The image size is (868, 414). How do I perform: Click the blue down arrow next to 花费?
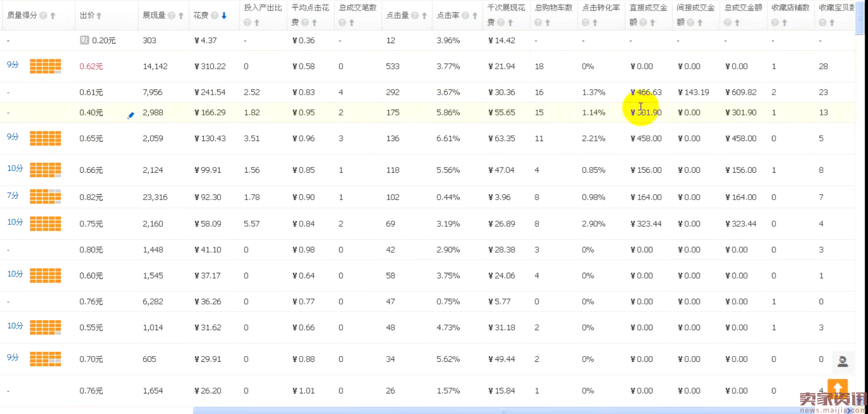pos(224,16)
